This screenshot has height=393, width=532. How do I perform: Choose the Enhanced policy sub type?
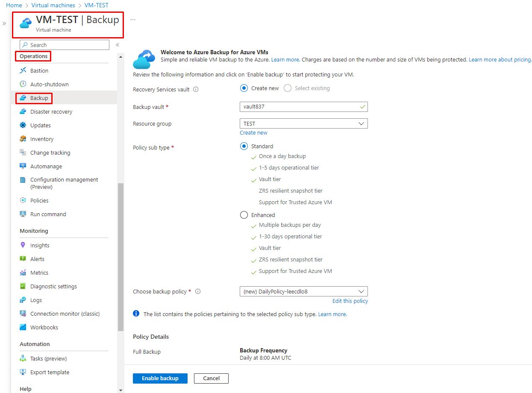click(244, 215)
